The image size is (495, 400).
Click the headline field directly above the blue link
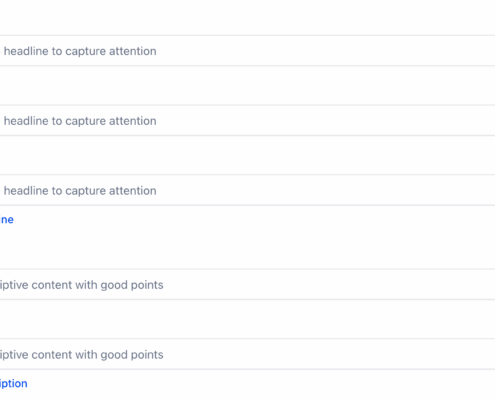[247, 190]
